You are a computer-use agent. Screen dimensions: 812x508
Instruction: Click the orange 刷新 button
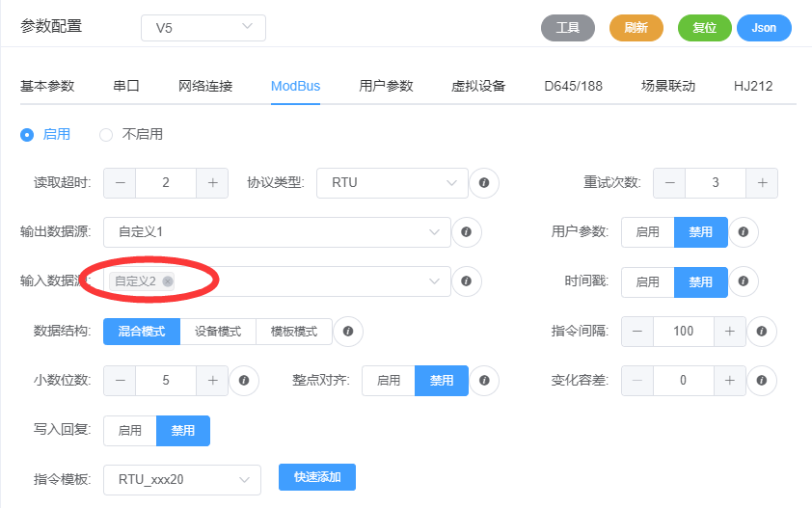636,28
